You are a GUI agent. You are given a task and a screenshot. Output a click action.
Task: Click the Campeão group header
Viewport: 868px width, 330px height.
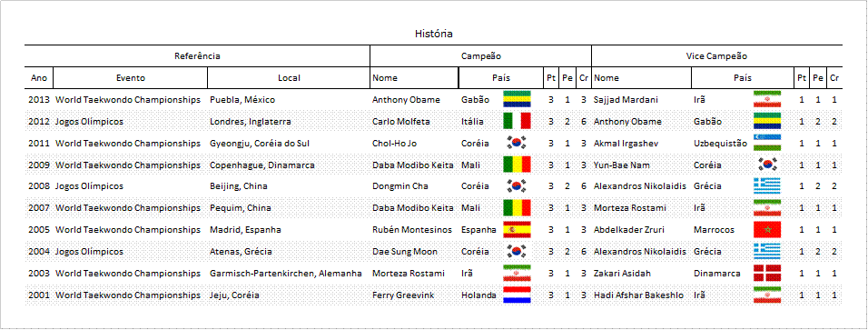480,56
